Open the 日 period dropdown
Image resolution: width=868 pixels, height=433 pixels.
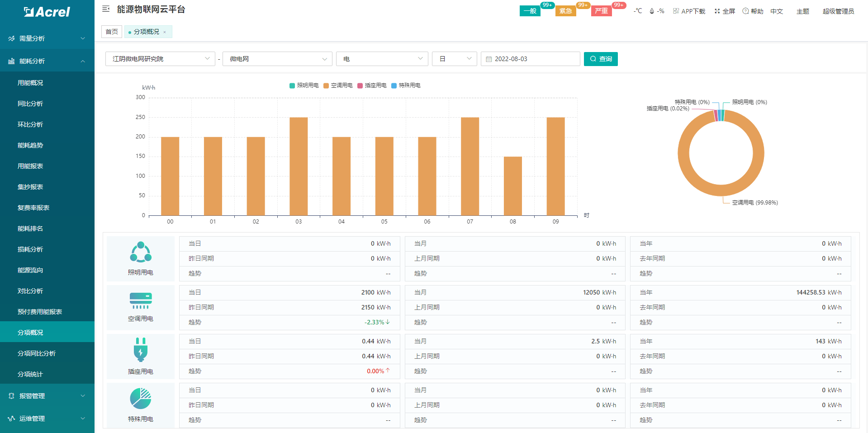[455, 59]
